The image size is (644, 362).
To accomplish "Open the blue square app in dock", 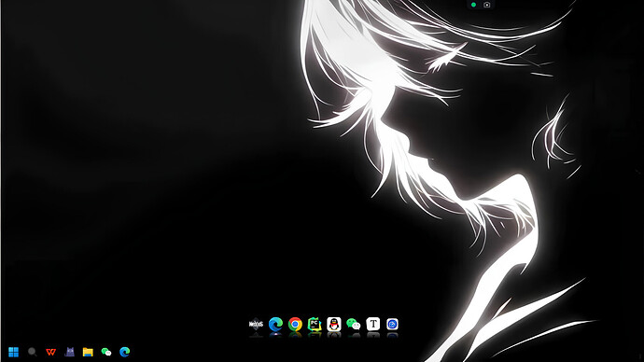I will (392, 325).
